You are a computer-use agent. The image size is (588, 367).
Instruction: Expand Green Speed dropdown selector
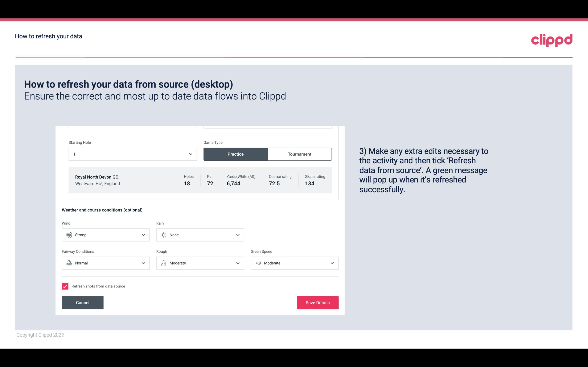click(332, 263)
